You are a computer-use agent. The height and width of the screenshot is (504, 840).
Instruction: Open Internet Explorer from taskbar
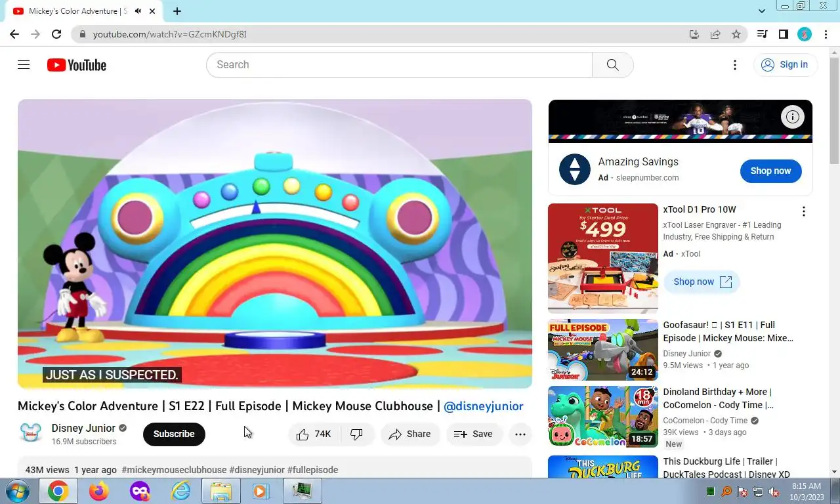click(180, 491)
